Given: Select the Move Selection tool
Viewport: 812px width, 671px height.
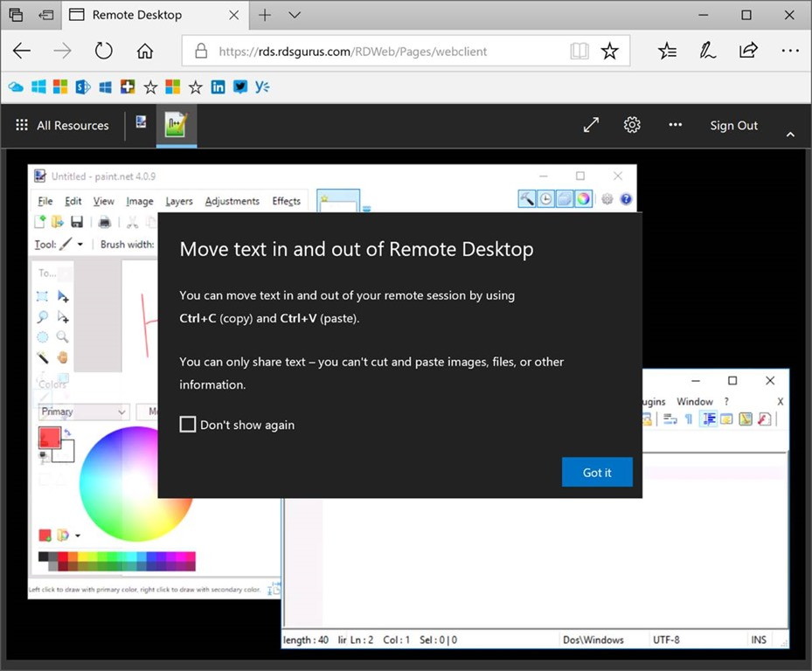Looking at the screenshot, I should pos(63,316).
